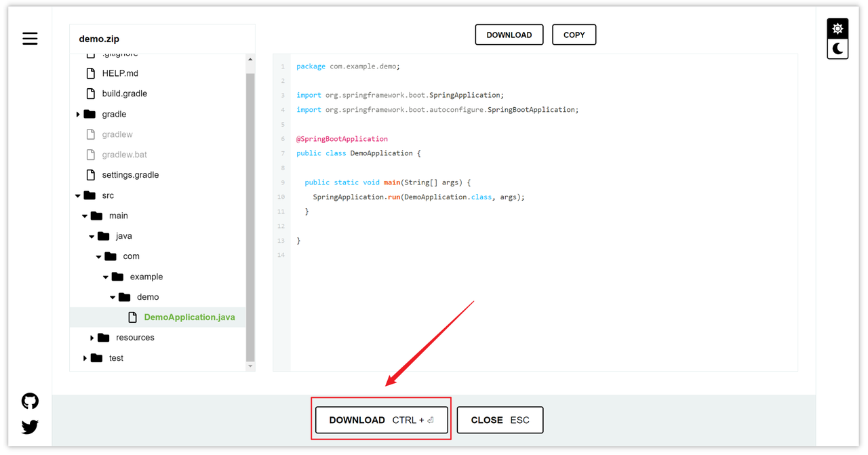Viewport: 868px width, 455px height.
Task: Select gradlew.bat entry in the tree
Action: coord(125,155)
